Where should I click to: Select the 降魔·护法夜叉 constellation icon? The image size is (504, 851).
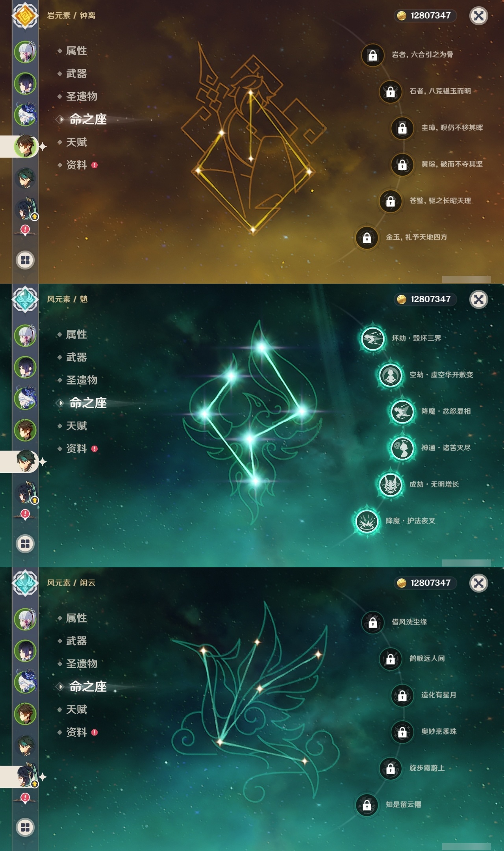pyautogui.click(x=367, y=521)
